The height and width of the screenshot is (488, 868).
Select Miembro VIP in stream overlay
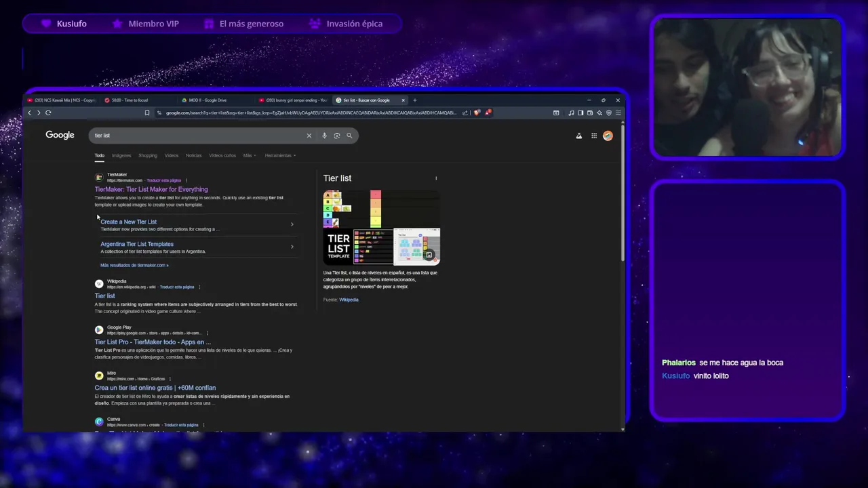[146, 24]
